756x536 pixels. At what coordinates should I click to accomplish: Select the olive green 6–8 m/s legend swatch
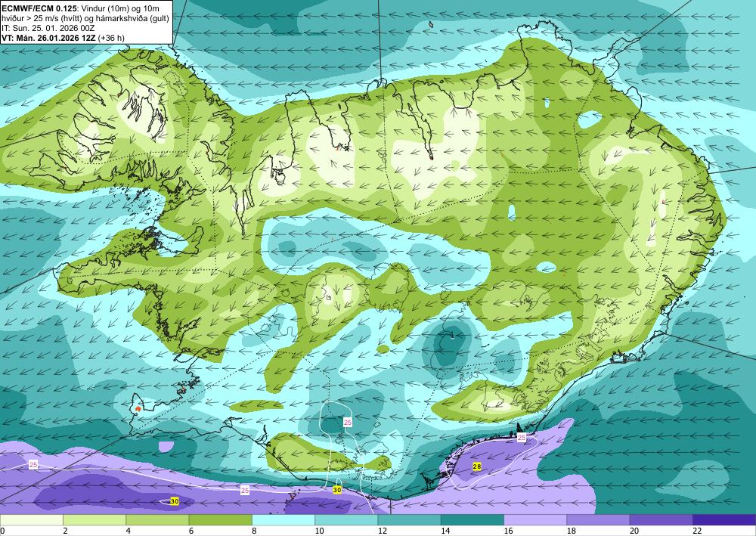coord(220,520)
